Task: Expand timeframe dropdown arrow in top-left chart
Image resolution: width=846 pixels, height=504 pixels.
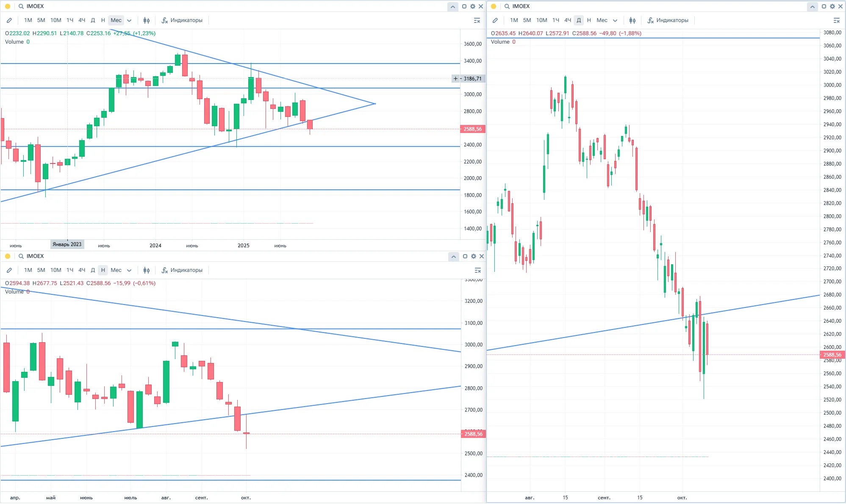Action: [129, 20]
